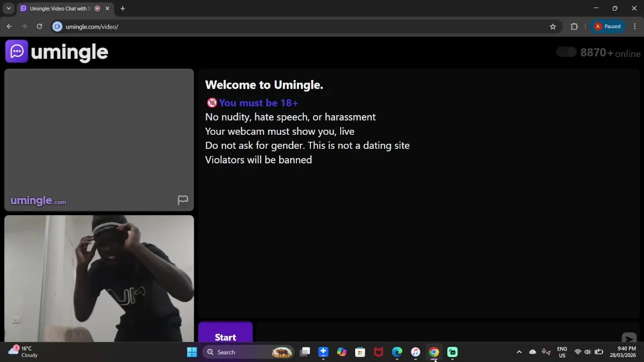Click the "You must be 18+" text
Viewport: 644px width, 362px height.
point(258,103)
